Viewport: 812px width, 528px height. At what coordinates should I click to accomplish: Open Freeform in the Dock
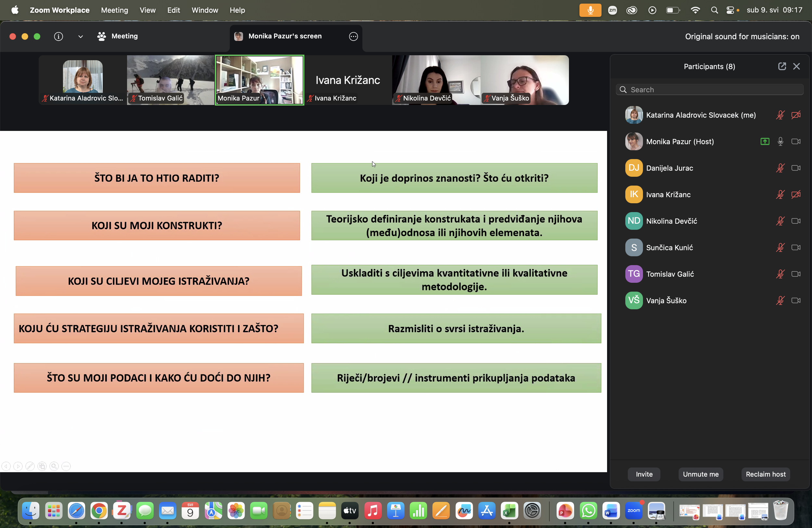464,510
